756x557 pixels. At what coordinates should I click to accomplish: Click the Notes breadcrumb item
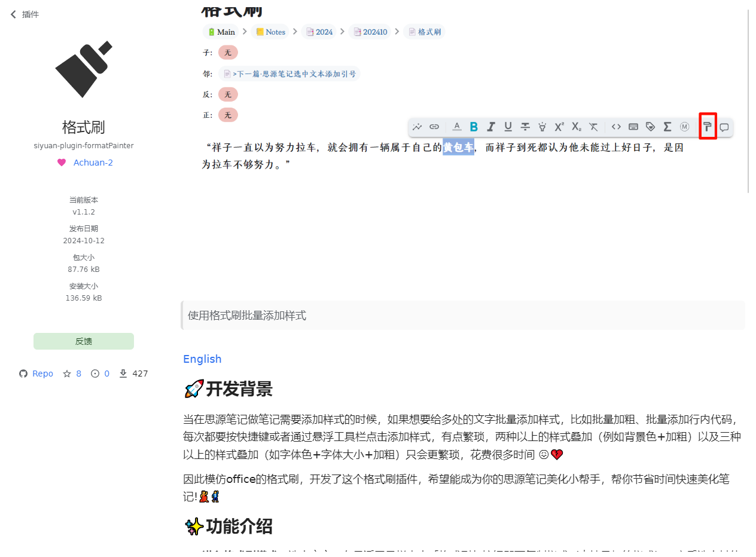(x=270, y=32)
